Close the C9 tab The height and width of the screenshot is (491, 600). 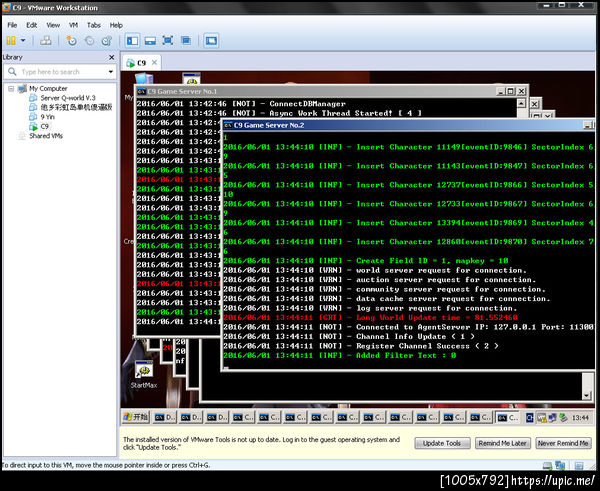(154, 62)
